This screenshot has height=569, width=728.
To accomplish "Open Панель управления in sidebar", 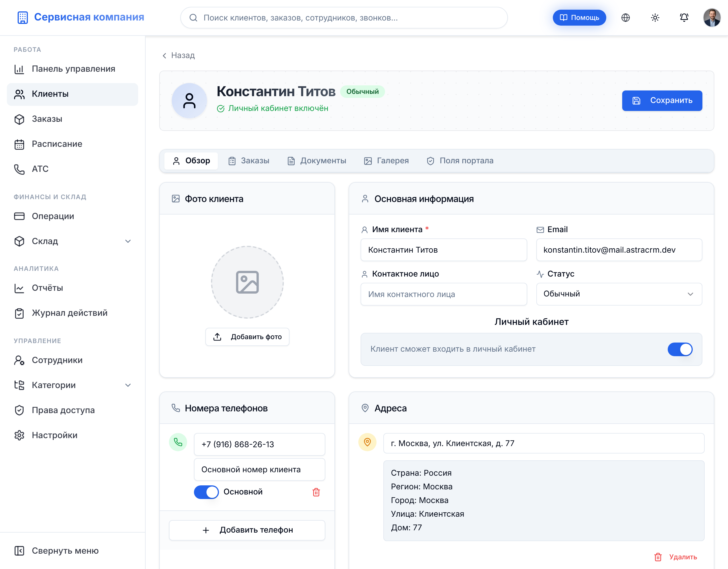I will (x=72, y=69).
